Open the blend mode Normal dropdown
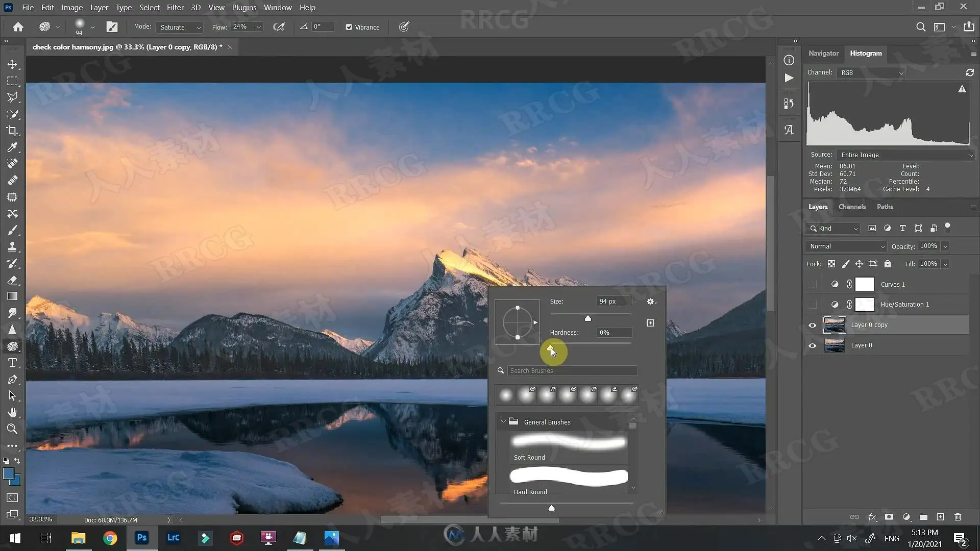Screen dimensions: 980x551 [x=846, y=246]
